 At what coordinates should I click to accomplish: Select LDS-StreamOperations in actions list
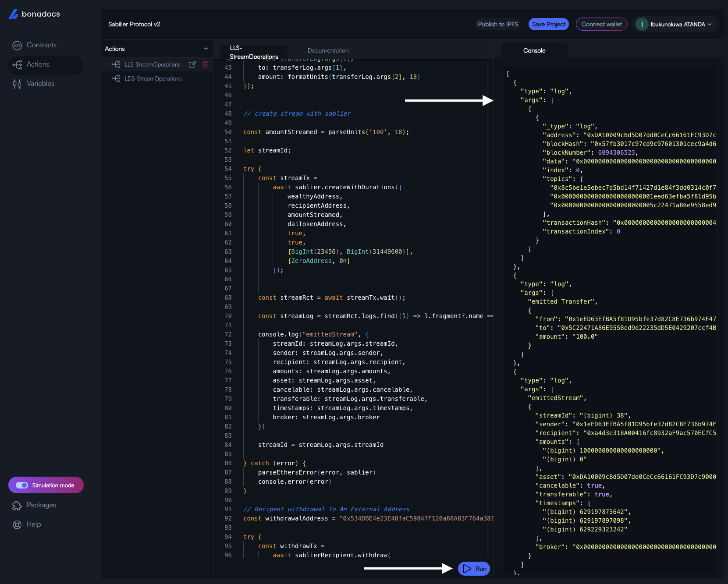click(x=153, y=78)
